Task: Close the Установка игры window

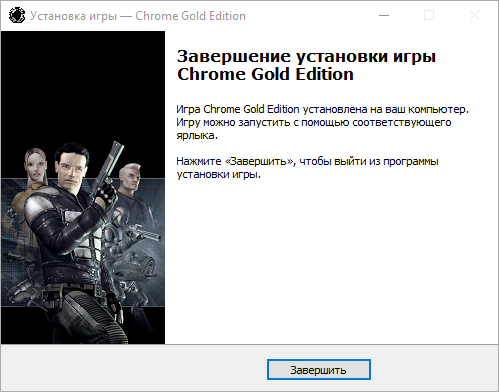Action: (x=475, y=15)
